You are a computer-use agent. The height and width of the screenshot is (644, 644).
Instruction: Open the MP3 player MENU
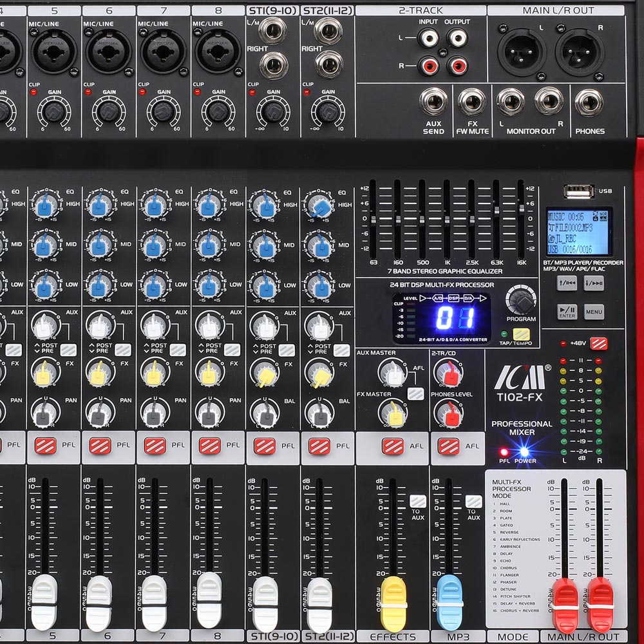(594, 312)
